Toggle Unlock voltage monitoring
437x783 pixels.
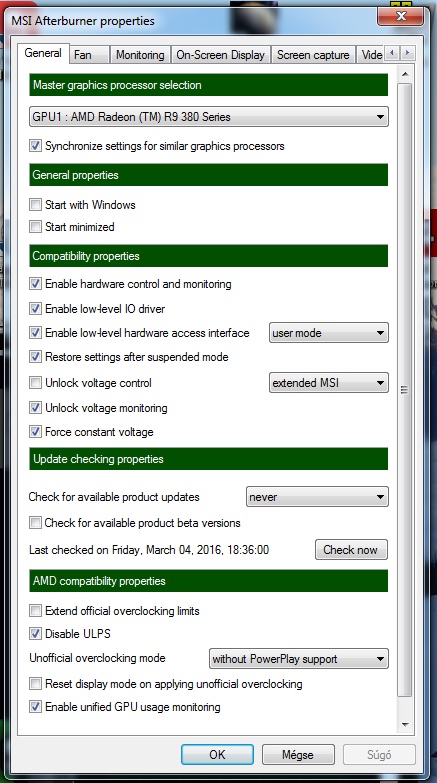[35, 407]
